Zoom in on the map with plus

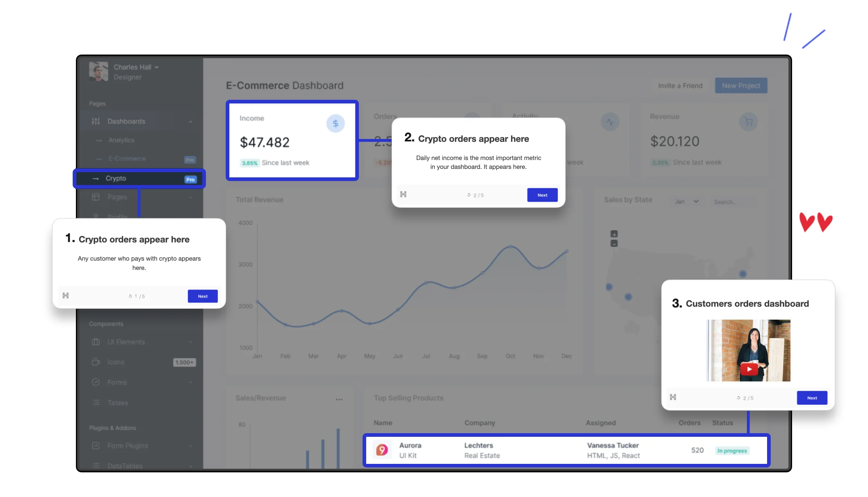click(614, 234)
